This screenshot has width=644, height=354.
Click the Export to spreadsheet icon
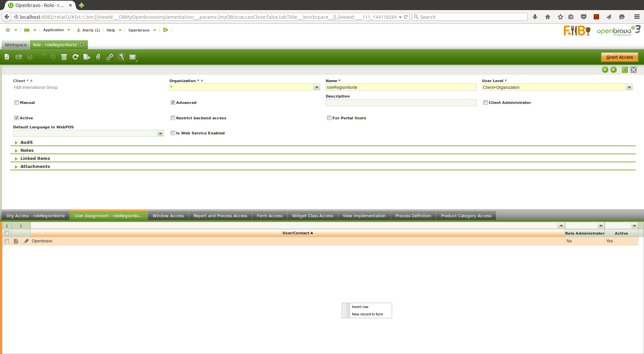click(x=87, y=57)
